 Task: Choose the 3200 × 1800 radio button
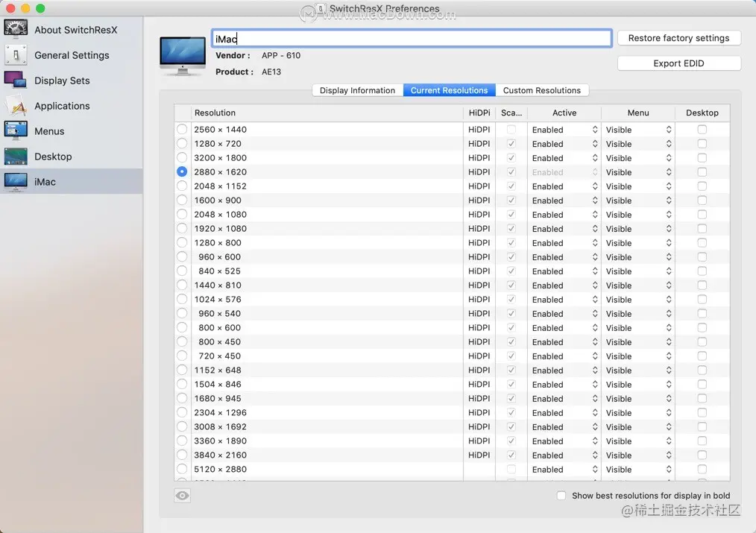(x=182, y=157)
